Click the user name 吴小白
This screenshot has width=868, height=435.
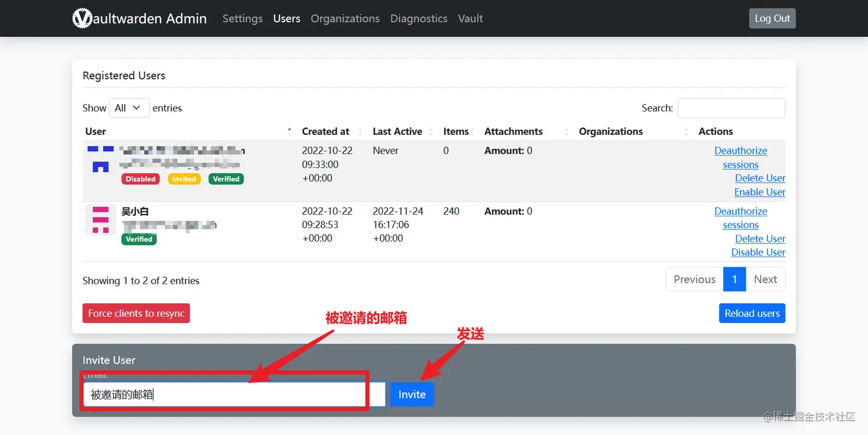point(135,211)
